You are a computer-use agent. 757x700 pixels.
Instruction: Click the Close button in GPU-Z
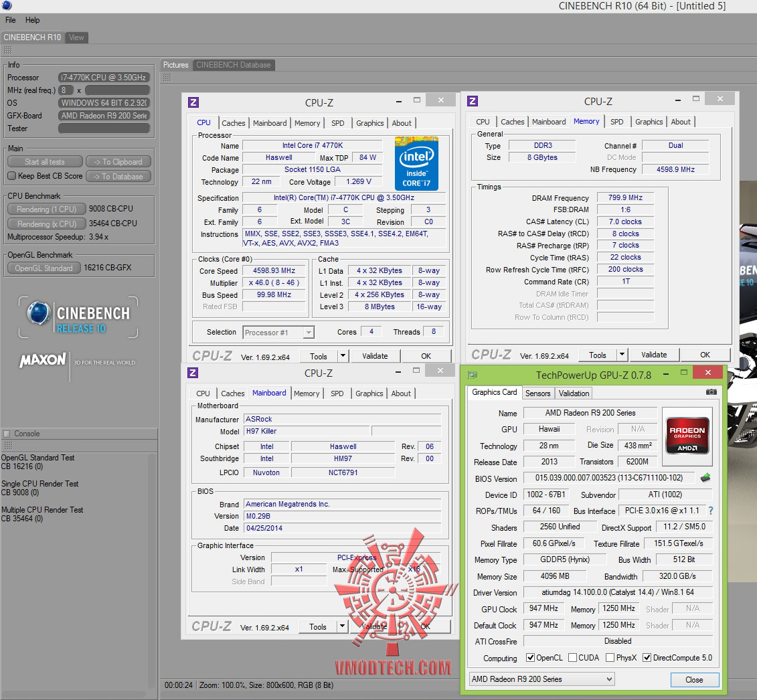point(694,679)
